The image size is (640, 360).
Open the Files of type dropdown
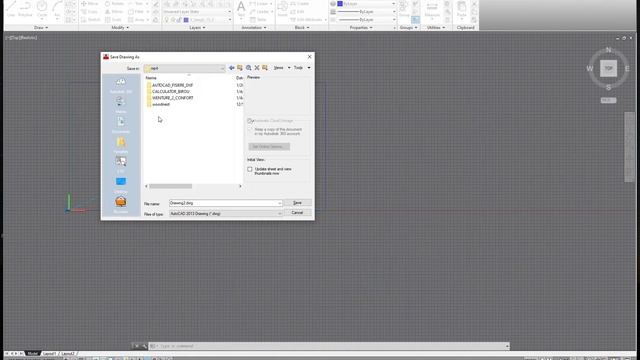tap(280, 213)
